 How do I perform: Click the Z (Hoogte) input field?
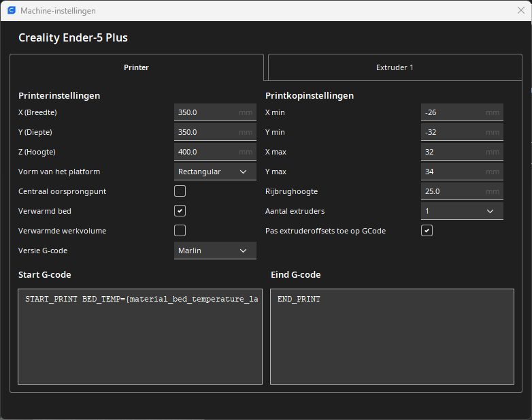point(215,152)
